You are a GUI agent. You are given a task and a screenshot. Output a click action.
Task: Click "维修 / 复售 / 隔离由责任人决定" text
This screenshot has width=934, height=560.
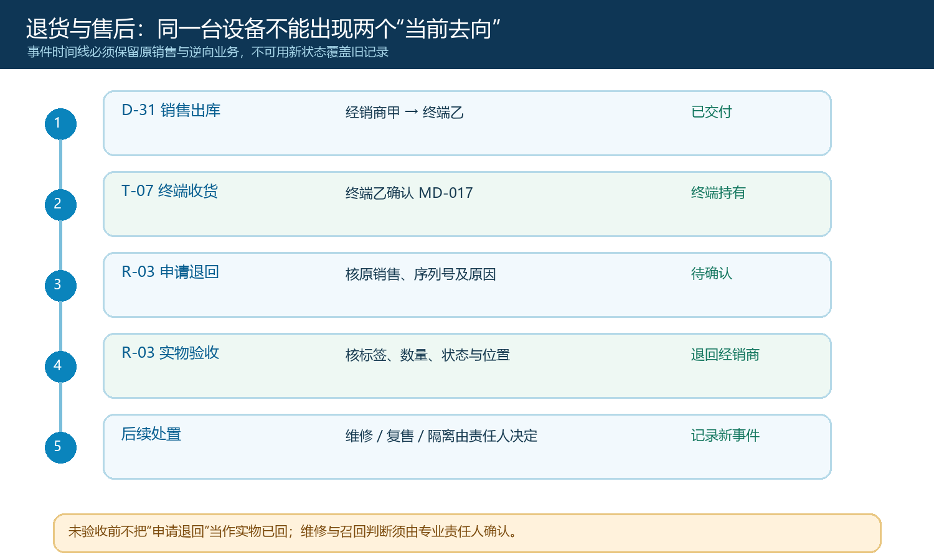pos(441,436)
